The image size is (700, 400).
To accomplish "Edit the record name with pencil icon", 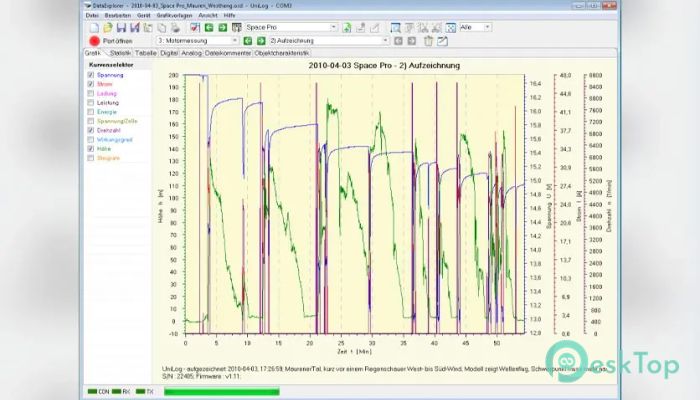I will pos(442,41).
